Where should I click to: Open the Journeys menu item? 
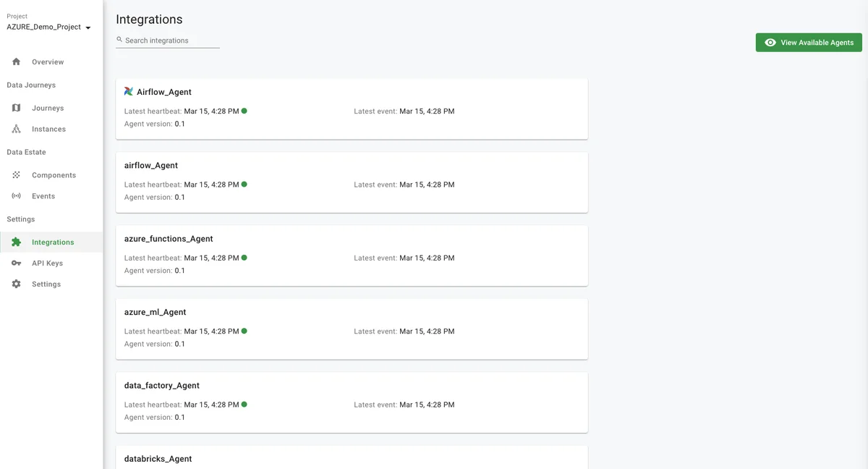(48, 108)
